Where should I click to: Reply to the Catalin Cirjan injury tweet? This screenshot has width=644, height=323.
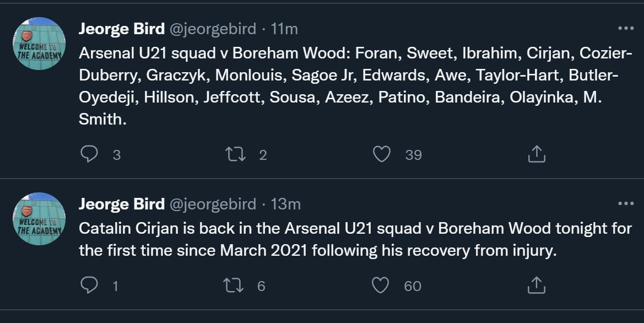[x=89, y=285]
